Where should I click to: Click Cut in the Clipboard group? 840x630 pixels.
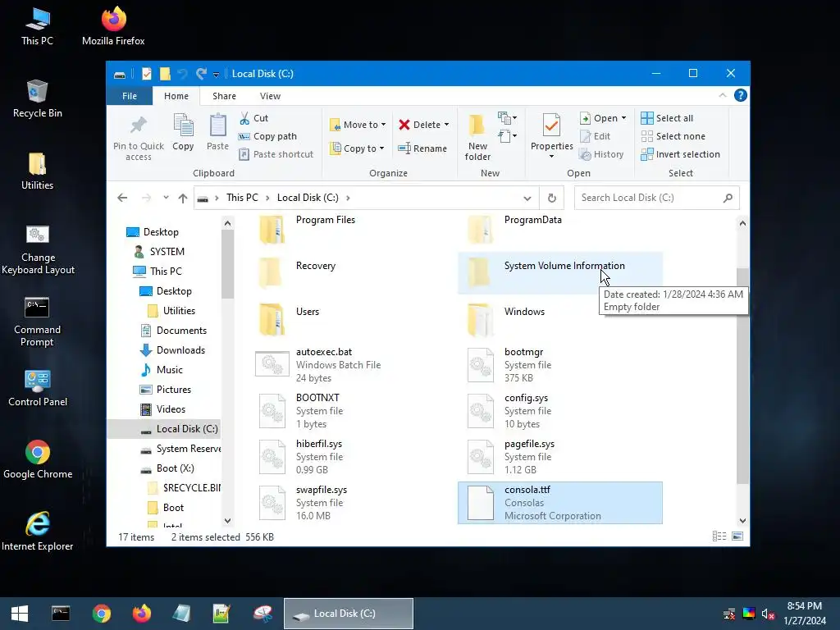point(254,118)
